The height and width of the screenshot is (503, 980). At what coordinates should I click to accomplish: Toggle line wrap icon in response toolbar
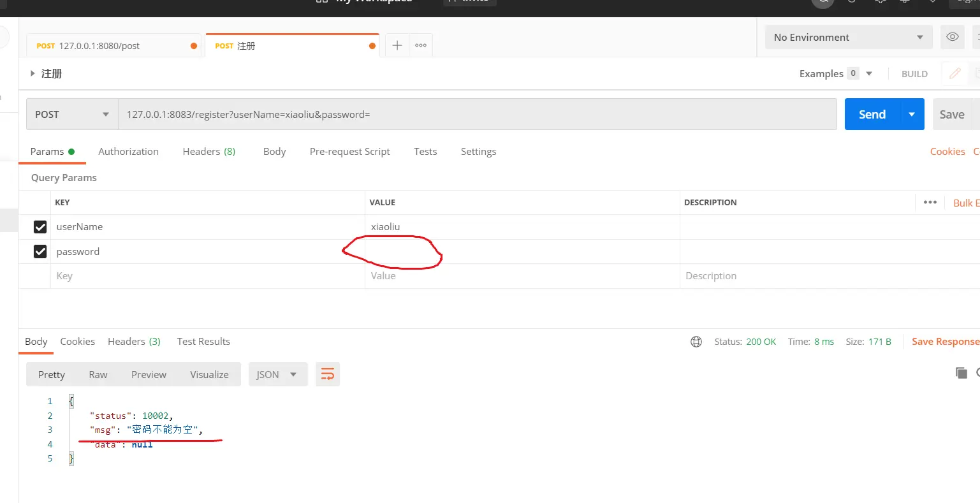pos(328,374)
